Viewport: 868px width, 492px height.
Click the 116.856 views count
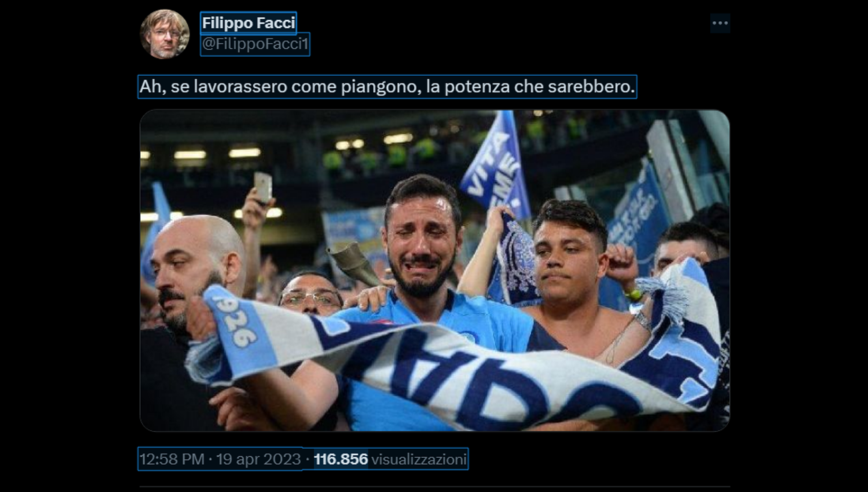[340, 460]
